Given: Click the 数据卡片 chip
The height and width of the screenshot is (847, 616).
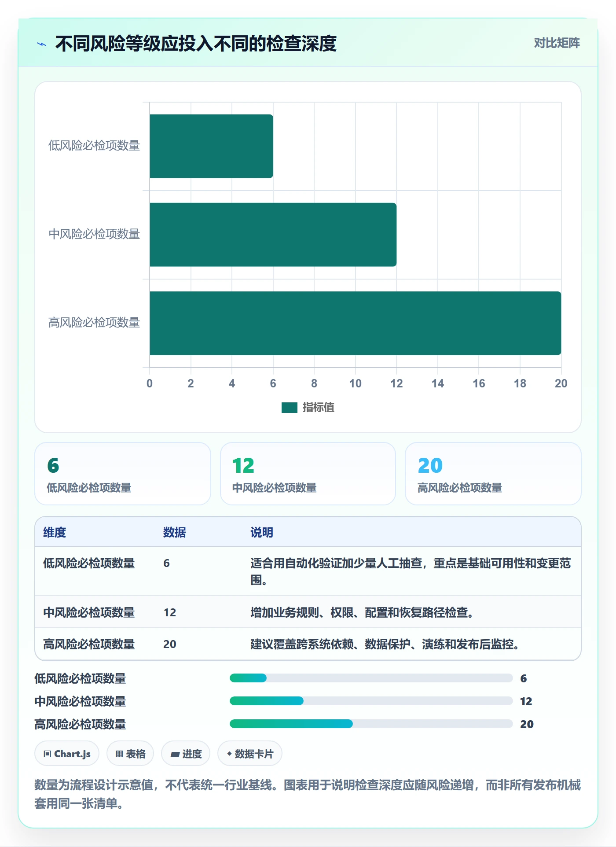Looking at the screenshot, I should click(250, 754).
